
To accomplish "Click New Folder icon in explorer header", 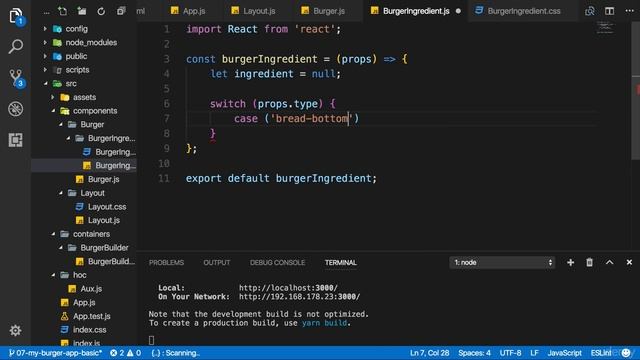I will click(82, 11).
